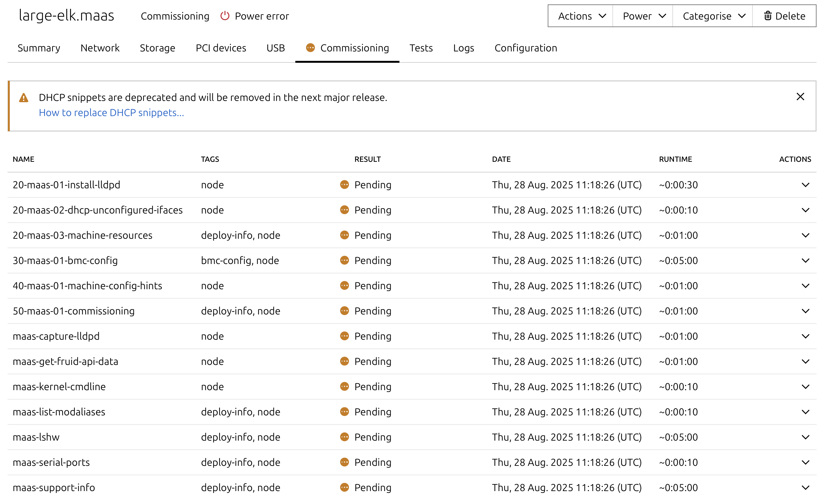
Task: Open the Logs tab
Action: (x=463, y=48)
